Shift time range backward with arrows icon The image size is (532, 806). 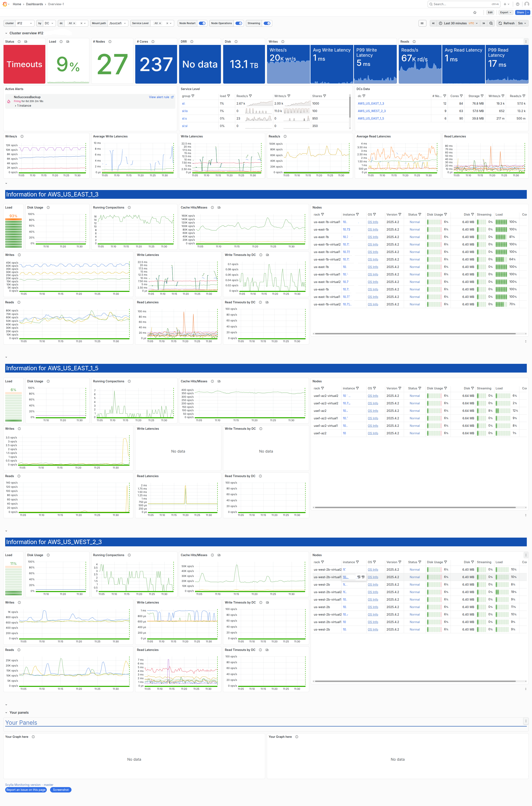(x=433, y=23)
